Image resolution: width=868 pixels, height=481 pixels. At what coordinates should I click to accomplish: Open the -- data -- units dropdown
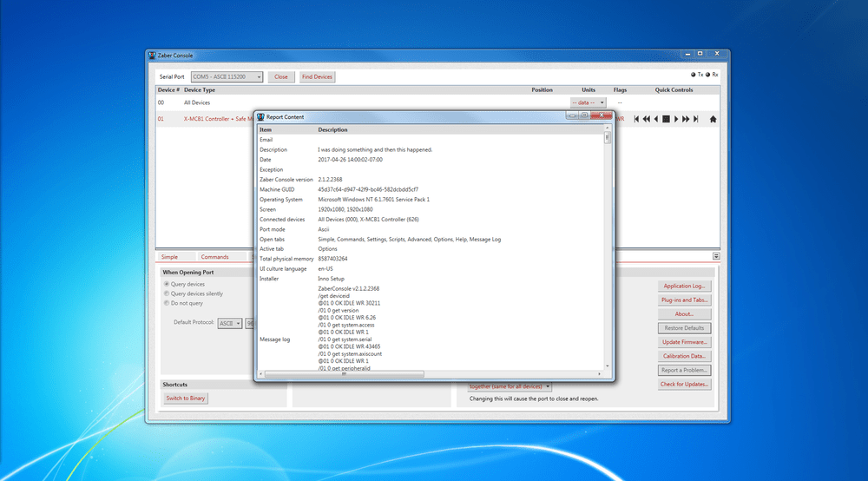pyautogui.click(x=588, y=102)
